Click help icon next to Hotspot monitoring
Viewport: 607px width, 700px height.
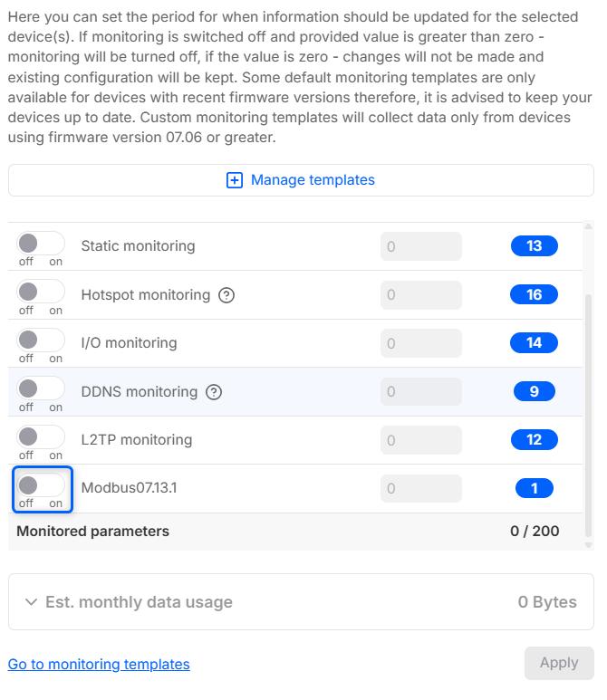(226, 295)
